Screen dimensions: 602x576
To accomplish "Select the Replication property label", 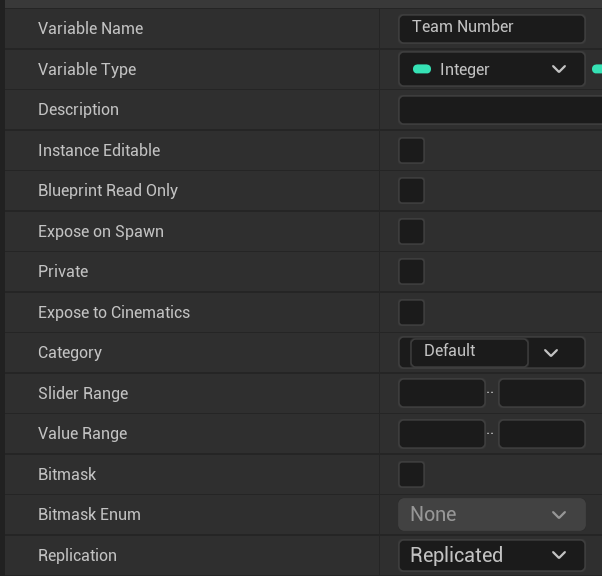I will [x=77, y=555].
